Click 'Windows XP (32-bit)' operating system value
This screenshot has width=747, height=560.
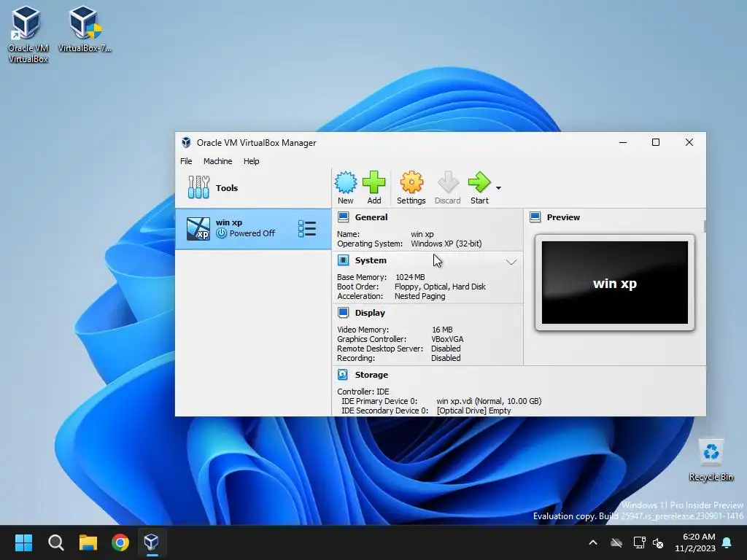click(x=446, y=244)
